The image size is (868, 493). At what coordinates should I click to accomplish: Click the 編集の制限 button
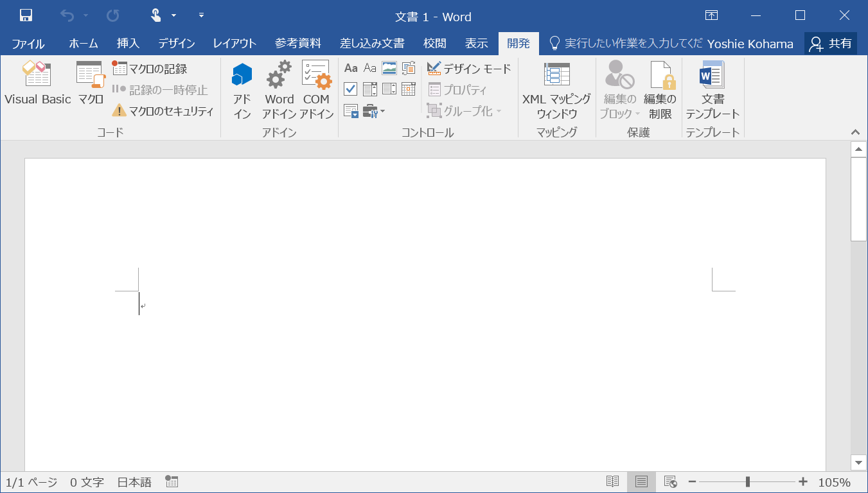click(660, 90)
